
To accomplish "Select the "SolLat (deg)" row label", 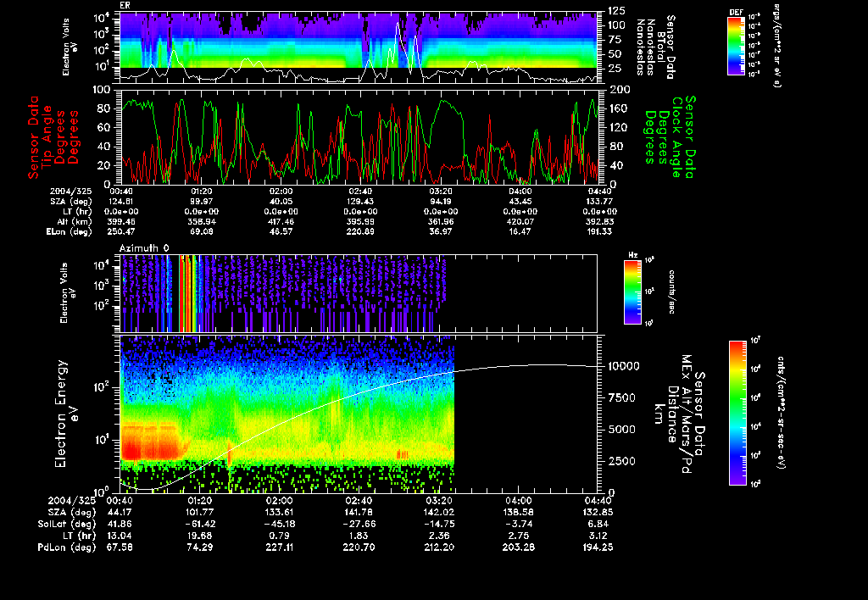I will coord(66,525).
